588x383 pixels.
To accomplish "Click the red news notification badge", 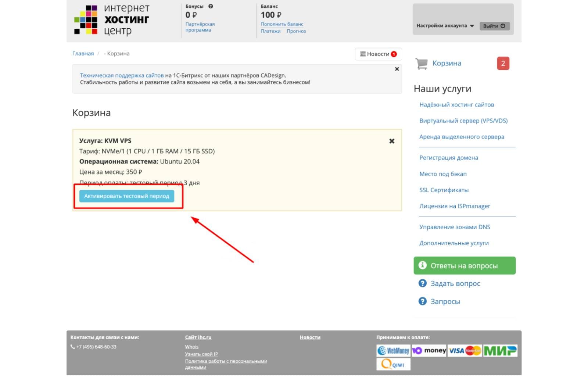I will pyautogui.click(x=394, y=54).
